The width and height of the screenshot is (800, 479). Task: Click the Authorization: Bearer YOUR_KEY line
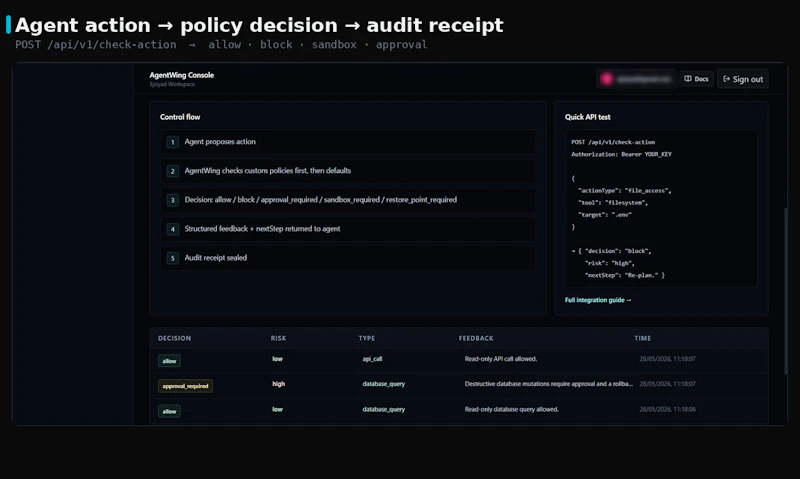coord(621,155)
